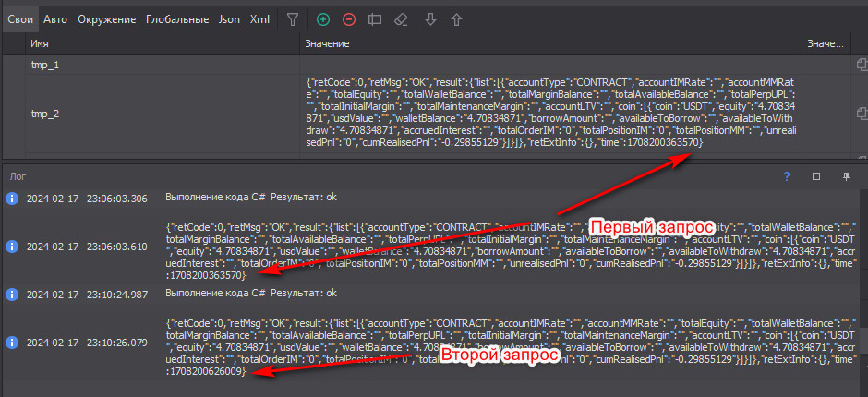Screen dimensions: 868x397
Task: Select the Xml tab
Action: coord(259,19)
